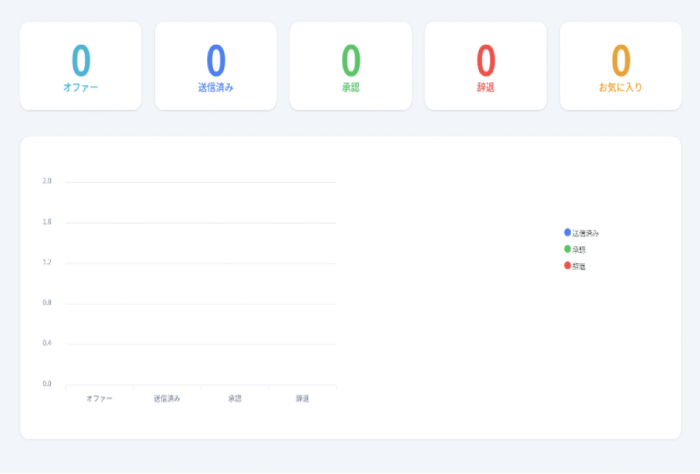Toggle 承認 series via legend text

tap(579, 250)
